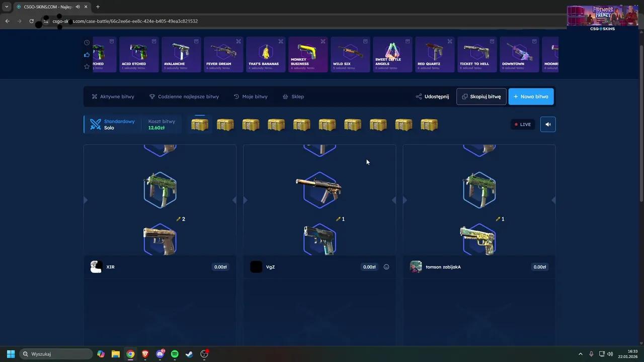This screenshot has height=362, width=644.
Task: Toggle the battle sound speaker button
Action: [548, 124]
